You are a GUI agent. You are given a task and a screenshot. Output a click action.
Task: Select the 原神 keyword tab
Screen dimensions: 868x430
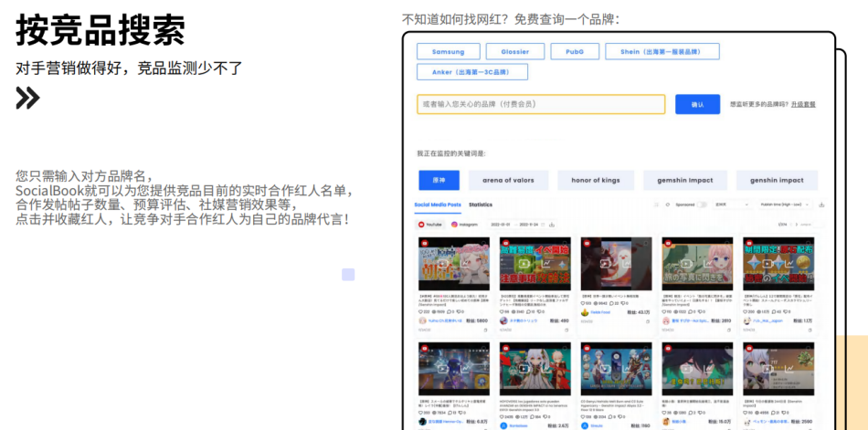[x=439, y=181]
